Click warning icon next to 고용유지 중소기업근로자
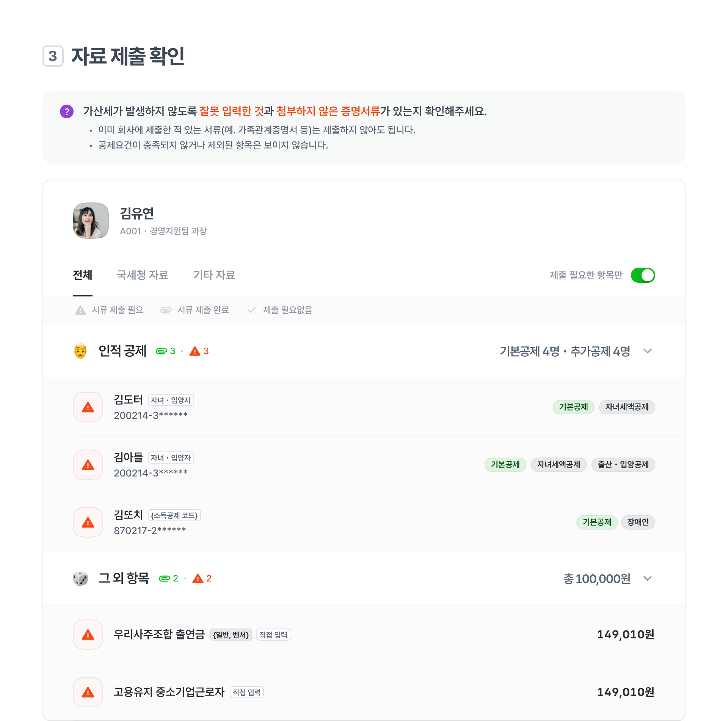Screen dimensions: 728x721 pos(88,692)
